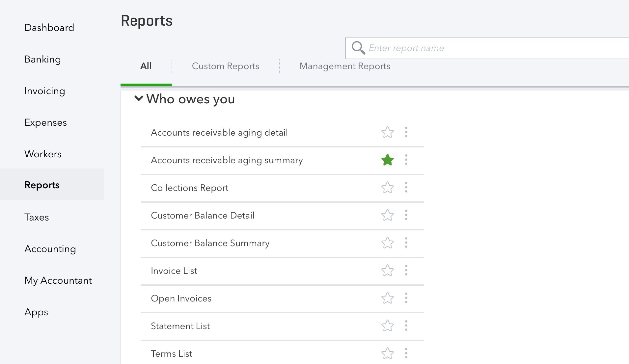Collapse the Who owes you section
This screenshot has height=364, width=629.
[139, 98]
